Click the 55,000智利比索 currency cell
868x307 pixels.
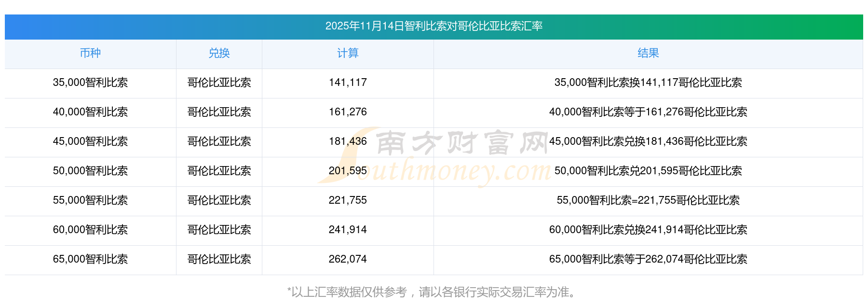click(x=90, y=200)
